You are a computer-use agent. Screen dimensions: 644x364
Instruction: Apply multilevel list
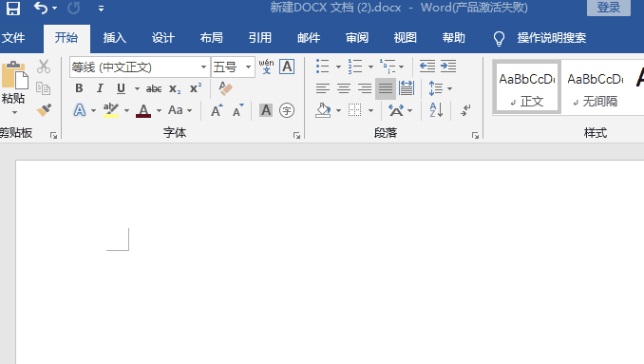point(388,67)
